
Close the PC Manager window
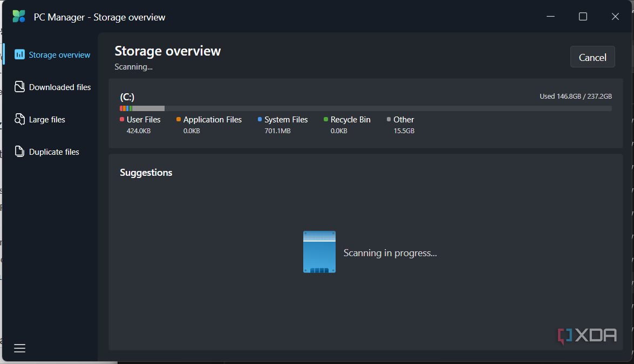click(615, 17)
